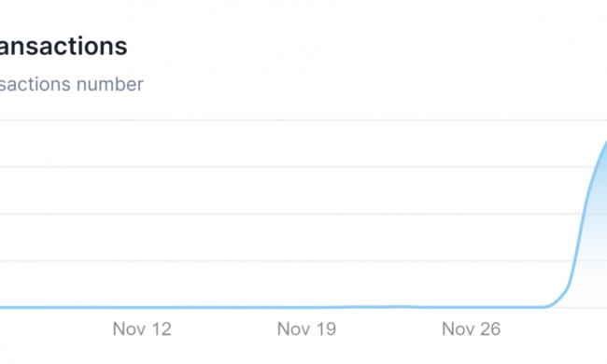Click the topmost horizontal gridline
Screen dimensions: 607x364
coord(303,120)
